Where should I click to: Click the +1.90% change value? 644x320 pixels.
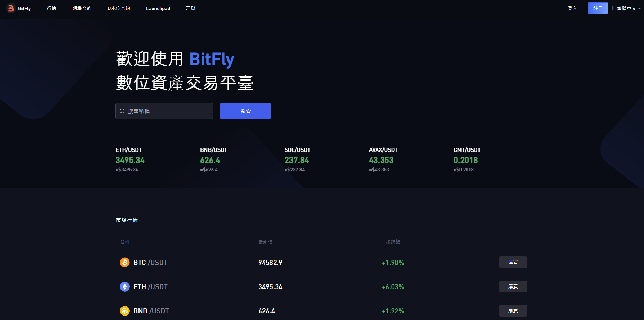393,263
